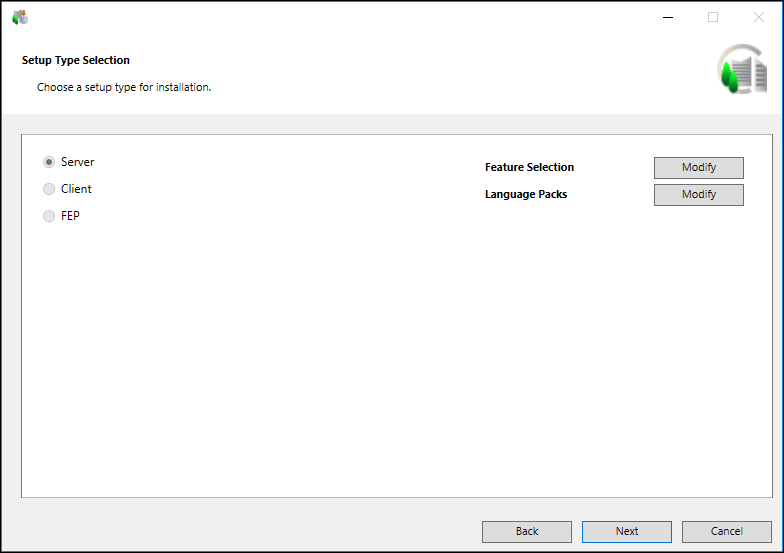784x553 pixels.
Task: Open Modify for Feature Selection
Action: (x=698, y=167)
